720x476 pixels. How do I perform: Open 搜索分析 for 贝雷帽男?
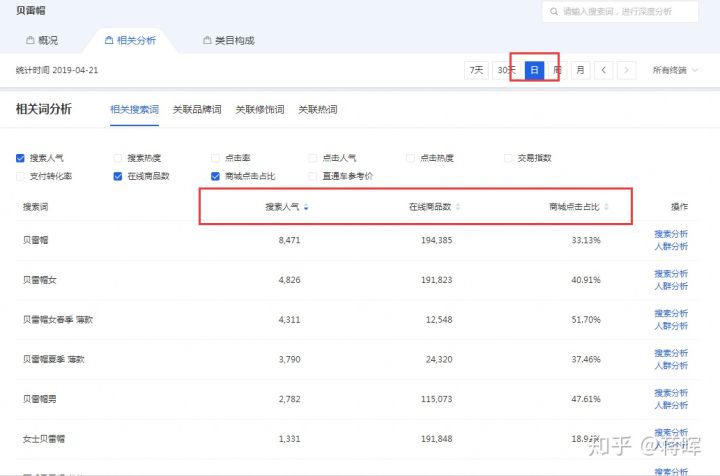coord(671,393)
